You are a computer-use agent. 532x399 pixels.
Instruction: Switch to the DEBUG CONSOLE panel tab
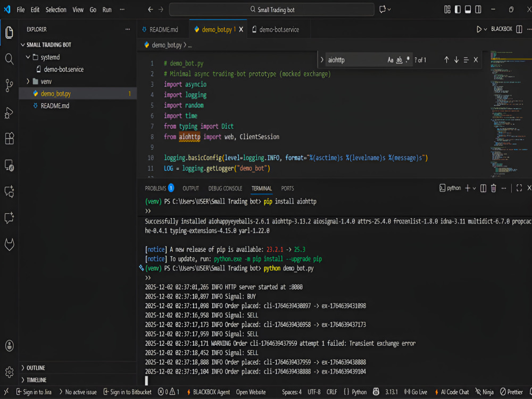click(x=225, y=188)
